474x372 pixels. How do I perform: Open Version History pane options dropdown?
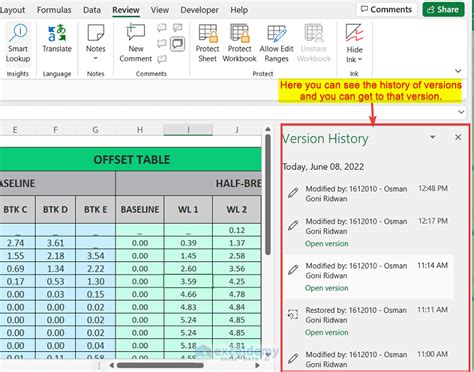[x=433, y=137]
